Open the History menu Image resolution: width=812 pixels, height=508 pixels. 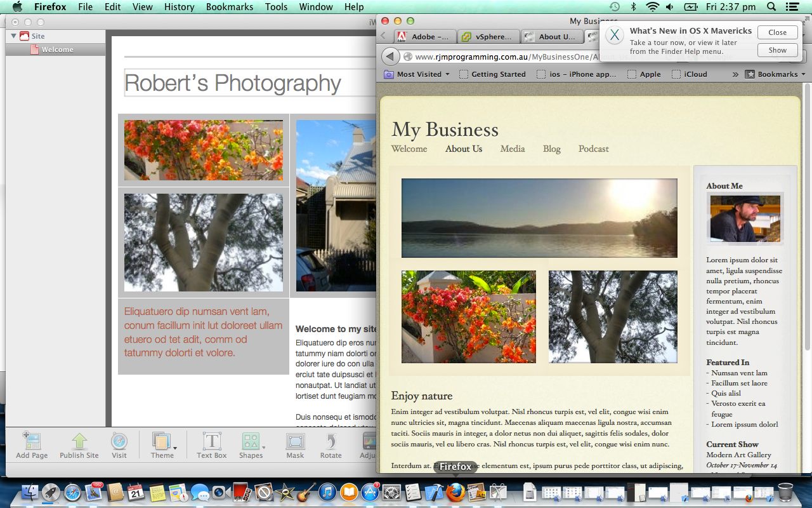(x=179, y=7)
